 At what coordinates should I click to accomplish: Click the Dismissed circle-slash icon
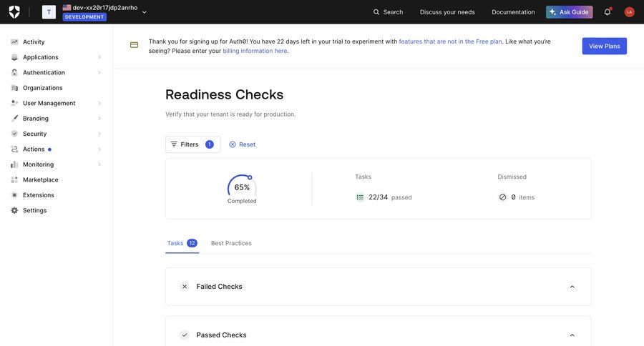[x=502, y=197]
